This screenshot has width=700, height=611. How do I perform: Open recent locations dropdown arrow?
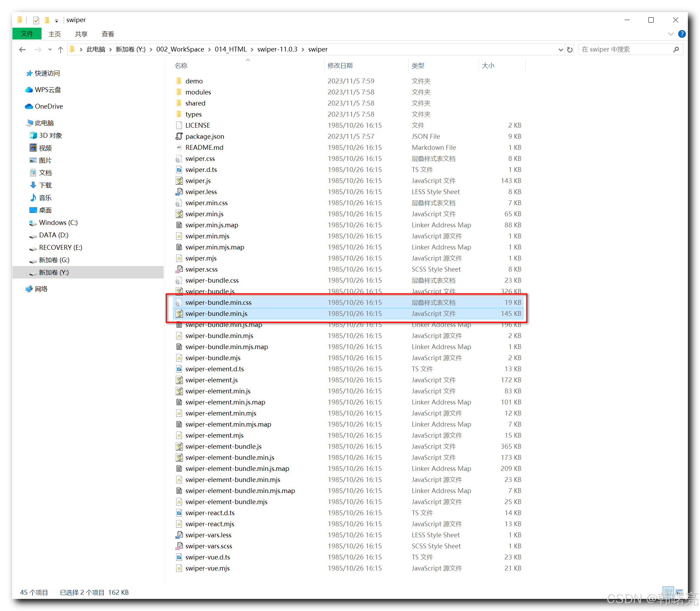(50, 49)
